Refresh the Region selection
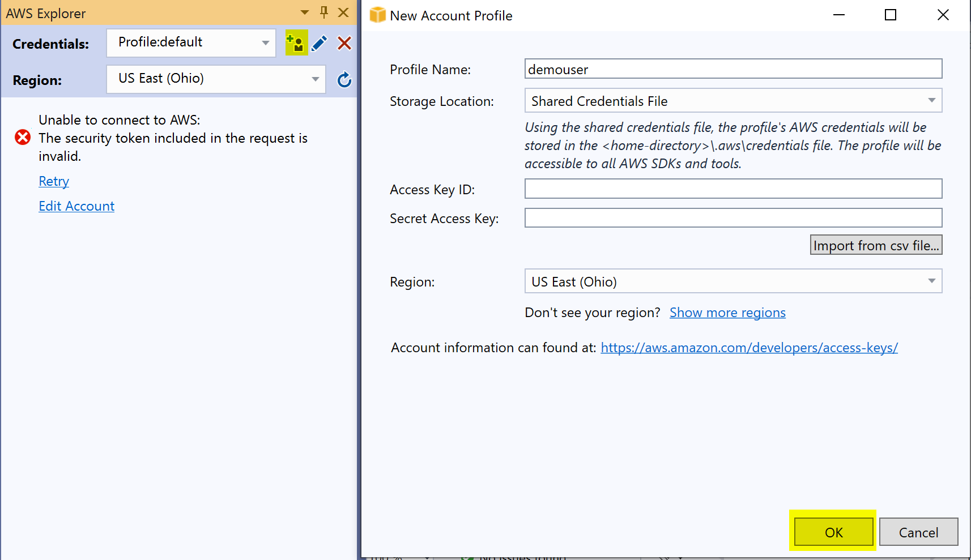 point(344,80)
